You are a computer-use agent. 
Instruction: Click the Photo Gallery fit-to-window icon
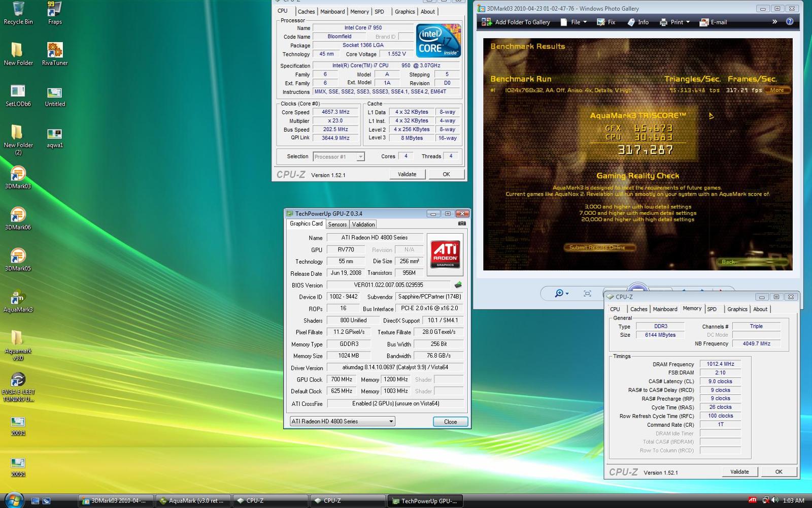tap(587, 293)
